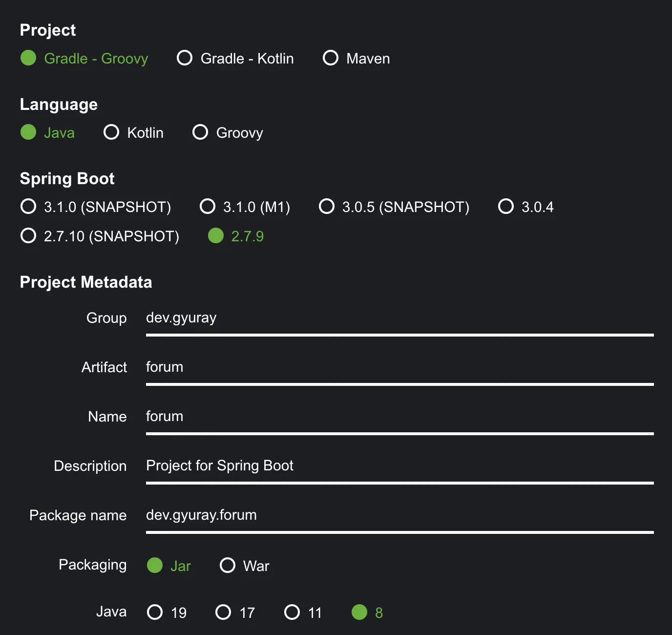
Task: Focus the Name input field
Action: [x=399, y=417]
